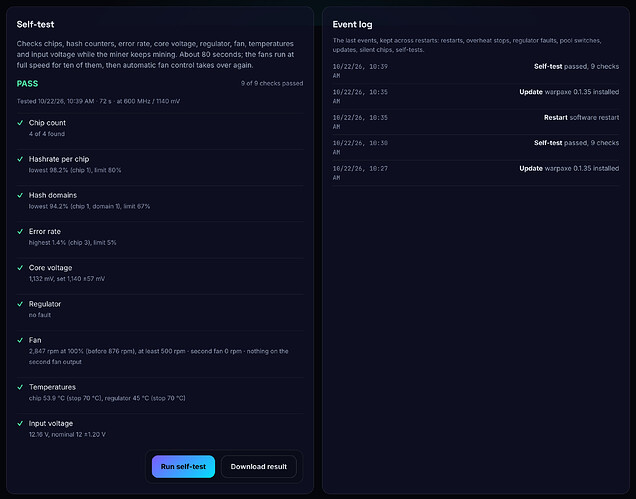Click the 'Hashrate per chip' check title
The height and width of the screenshot is (499, 636).
click(x=59, y=159)
